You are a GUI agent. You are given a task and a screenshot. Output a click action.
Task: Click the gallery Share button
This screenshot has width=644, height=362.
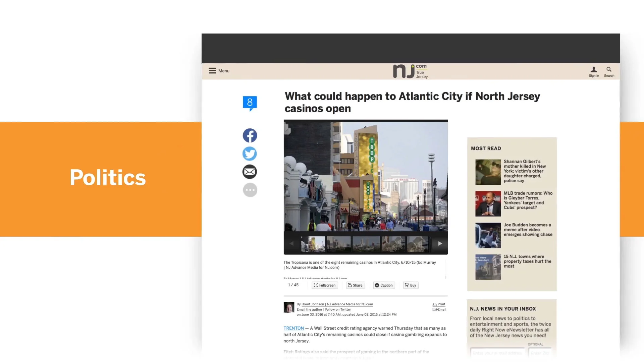(355, 285)
